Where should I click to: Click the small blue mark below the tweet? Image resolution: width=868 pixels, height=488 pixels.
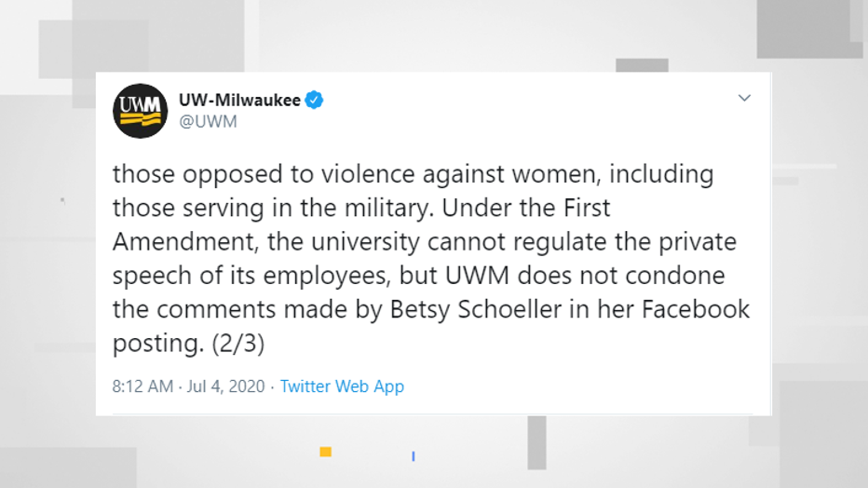tap(413, 456)
